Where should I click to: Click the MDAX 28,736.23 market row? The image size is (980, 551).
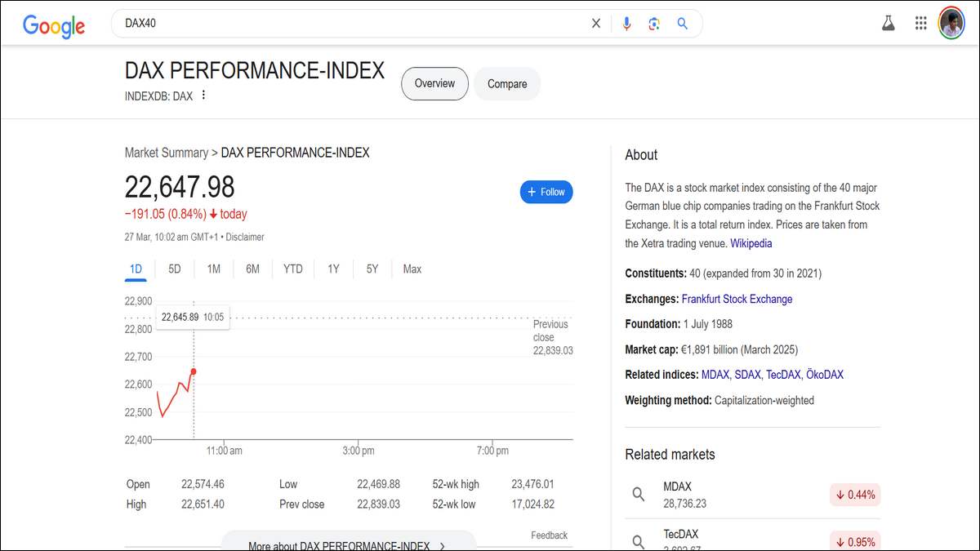click(753, 495)
